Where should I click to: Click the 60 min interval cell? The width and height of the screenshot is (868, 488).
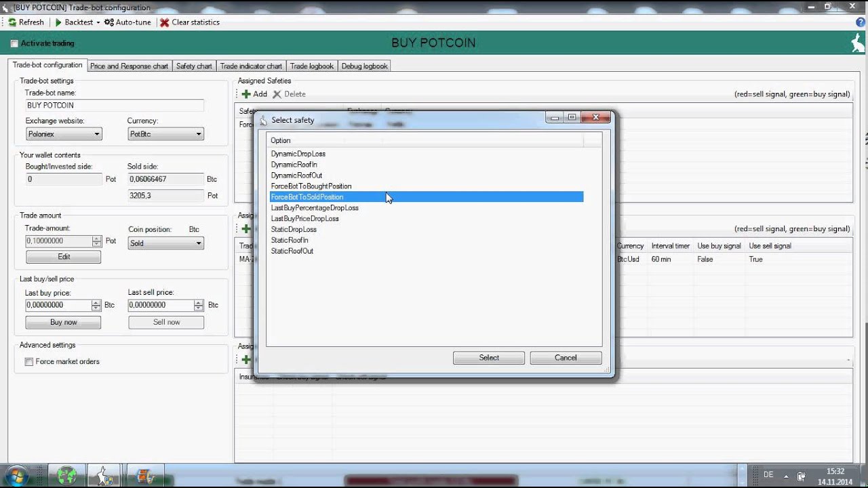coord(660,260)
